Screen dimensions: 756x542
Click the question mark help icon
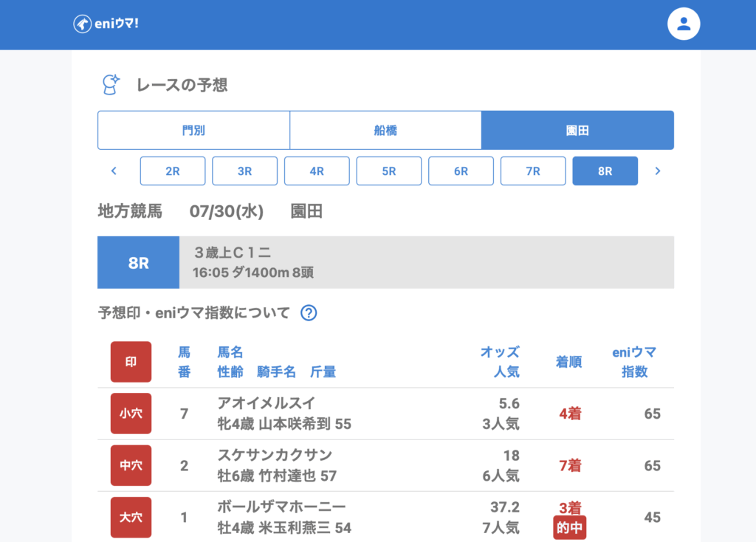[309, 313]
